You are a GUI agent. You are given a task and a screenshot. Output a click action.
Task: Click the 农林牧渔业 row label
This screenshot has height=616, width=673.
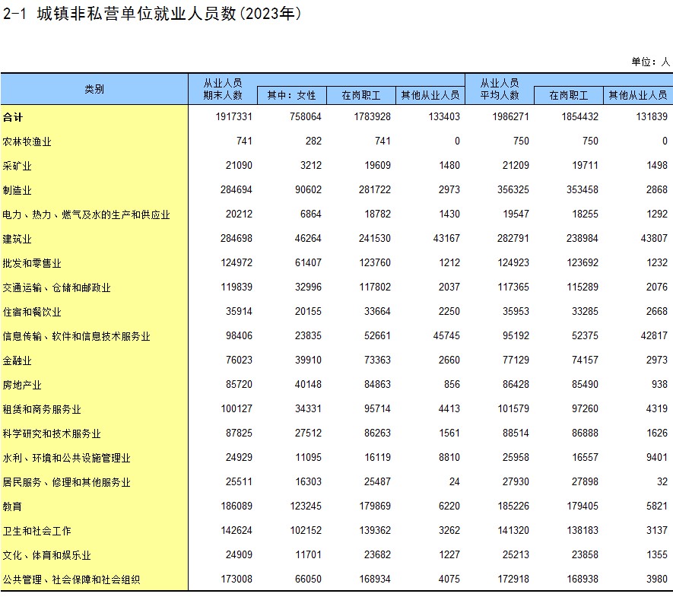click(x=27, y=141)
